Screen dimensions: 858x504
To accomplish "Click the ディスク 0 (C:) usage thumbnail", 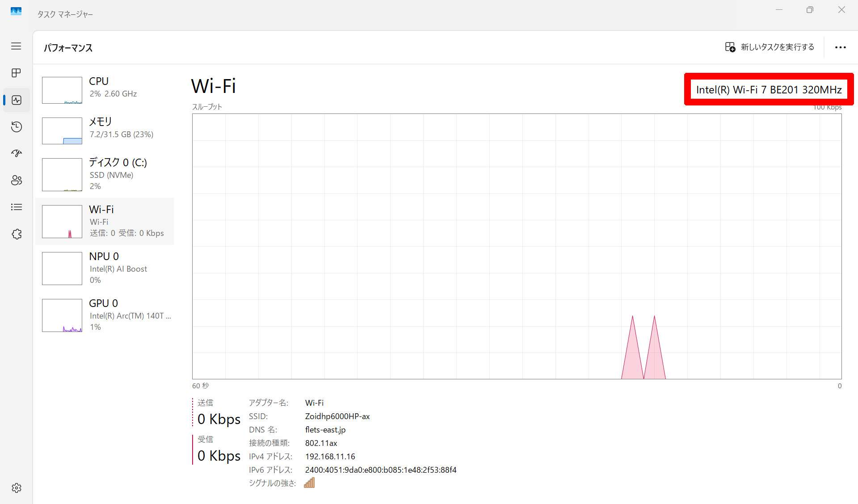I will point(62,175).
